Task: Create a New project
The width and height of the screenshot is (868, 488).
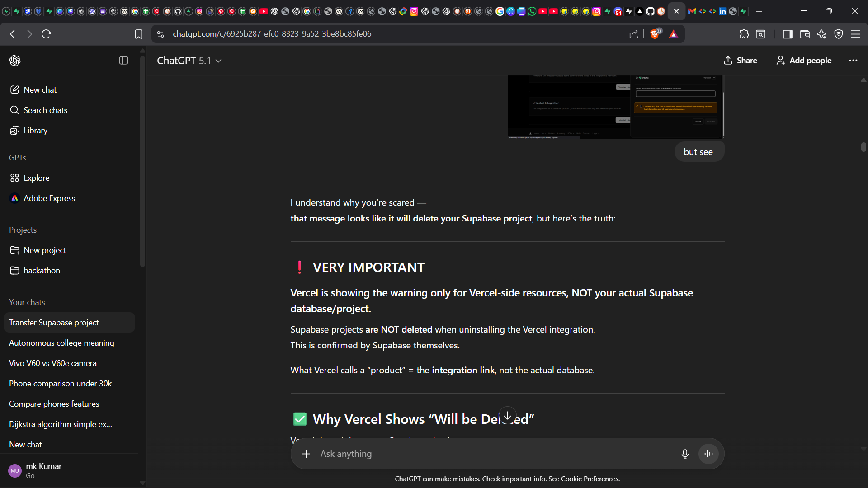Action: 44,250
